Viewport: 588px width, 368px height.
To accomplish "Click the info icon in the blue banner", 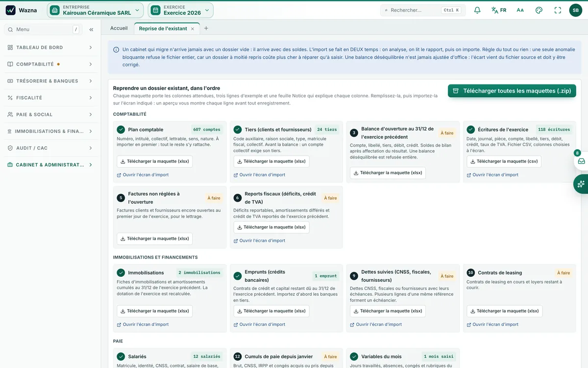I will [x=116, y=50].
